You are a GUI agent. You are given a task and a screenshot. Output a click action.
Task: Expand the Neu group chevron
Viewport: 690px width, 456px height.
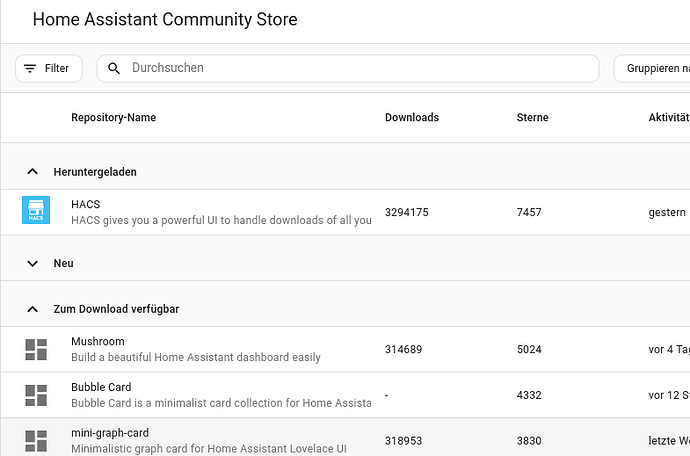[x=33, y=263]
